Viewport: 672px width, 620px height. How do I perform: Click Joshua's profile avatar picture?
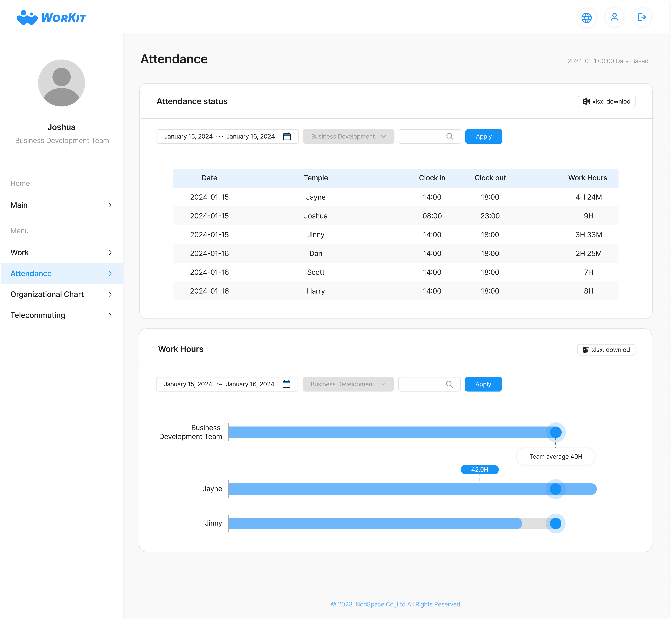tap(61, 83)
